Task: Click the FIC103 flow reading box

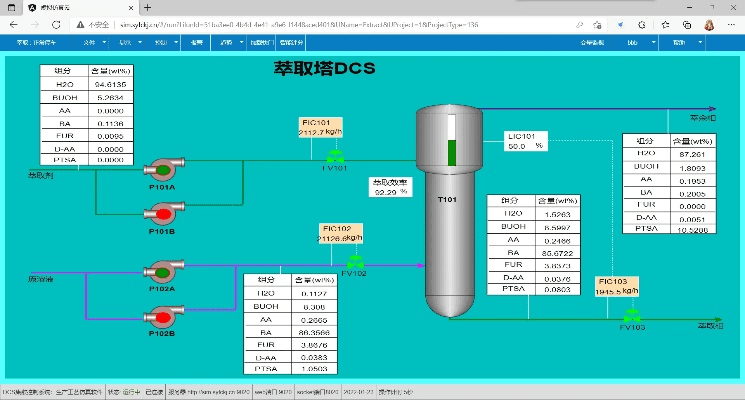Action: tap(618, 287)
